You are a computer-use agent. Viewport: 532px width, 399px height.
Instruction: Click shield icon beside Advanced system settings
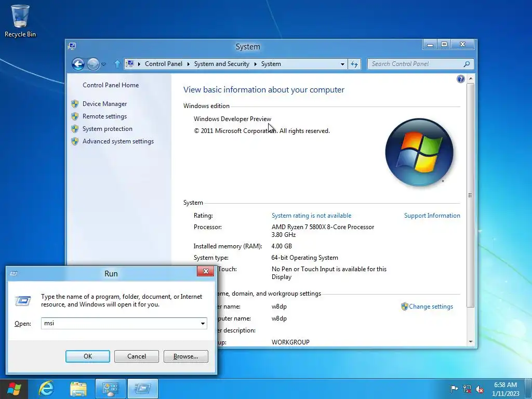(75, 141)
